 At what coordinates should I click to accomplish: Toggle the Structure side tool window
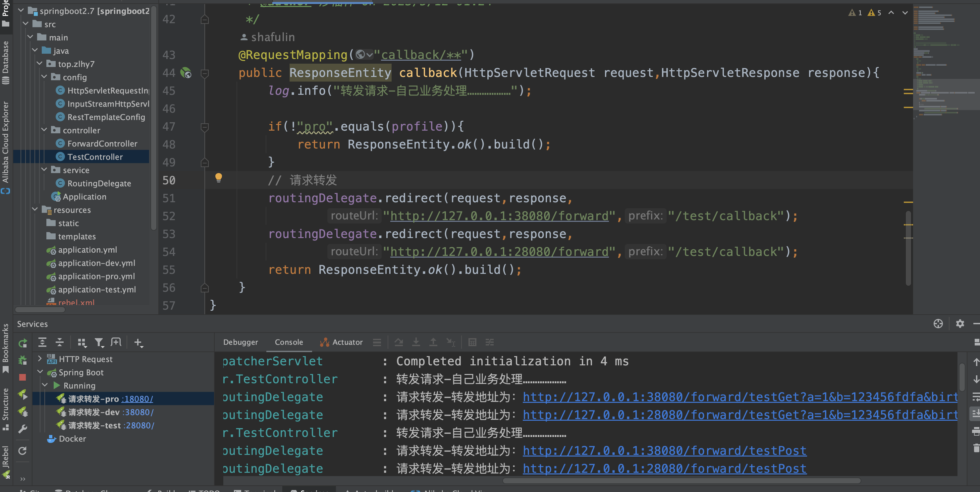[x=5, y=409]
